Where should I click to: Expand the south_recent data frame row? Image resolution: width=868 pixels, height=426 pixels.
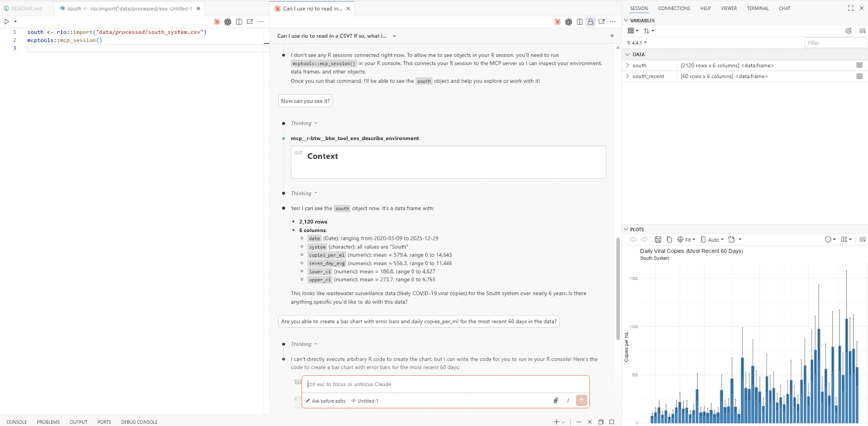click(628, 76)
